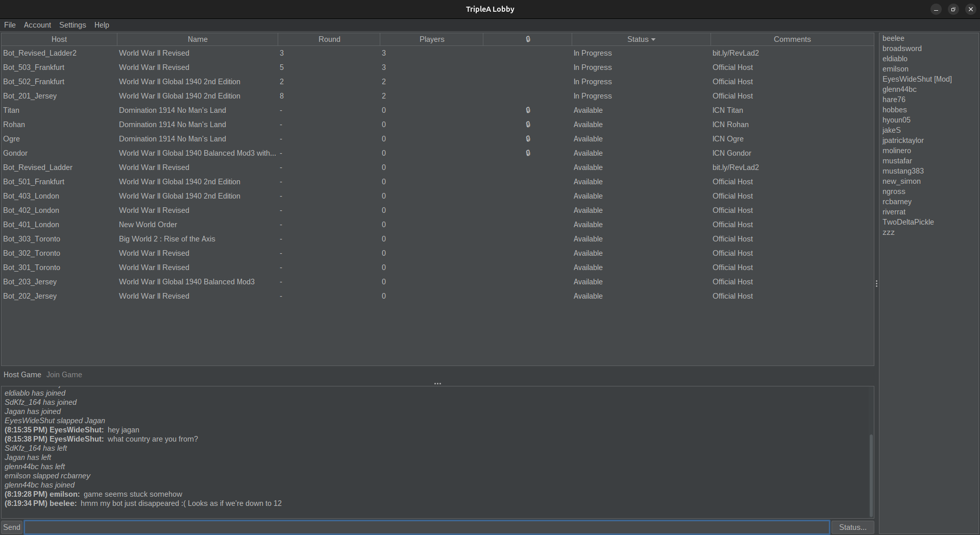This screenshot has height=535, width=980.
Task: Click Titan row's password lock icon
Action: (528, 110)
